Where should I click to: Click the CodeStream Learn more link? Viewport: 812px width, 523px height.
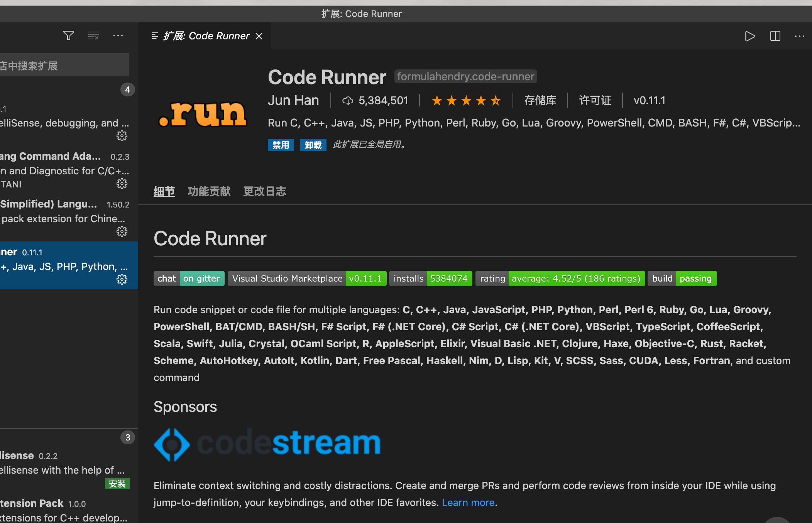click(468, 503)
